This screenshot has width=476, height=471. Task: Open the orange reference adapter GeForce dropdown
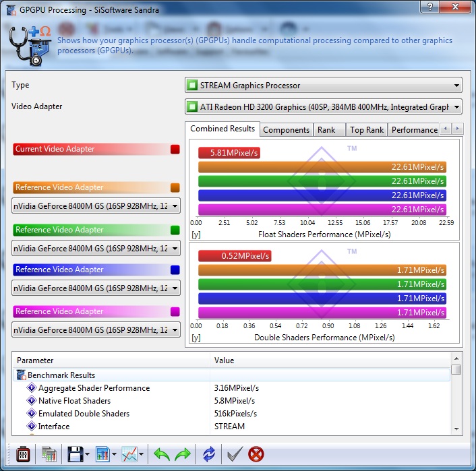[96, 206]
